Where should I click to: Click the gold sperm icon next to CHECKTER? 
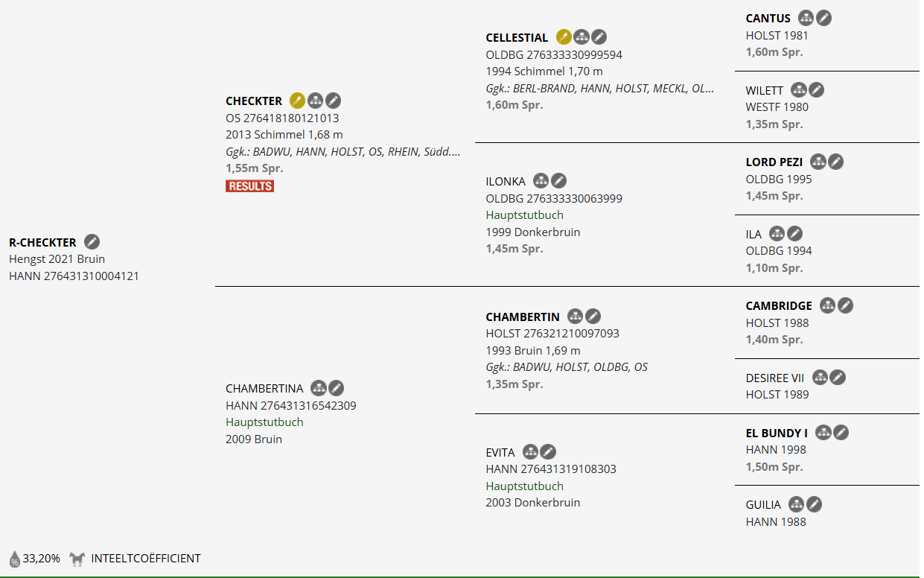297,101
